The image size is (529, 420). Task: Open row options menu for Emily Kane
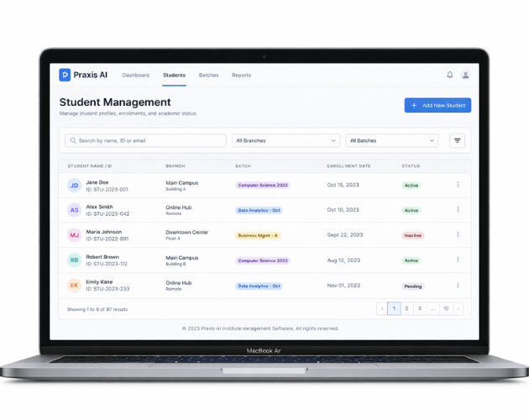tap(458, 286)
